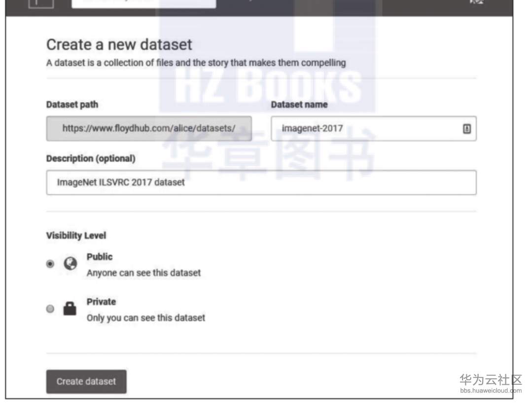Click the globe icon beside Public
This screenshot has width=532, height=403.
pyautogui.click(x=70, y=263)
